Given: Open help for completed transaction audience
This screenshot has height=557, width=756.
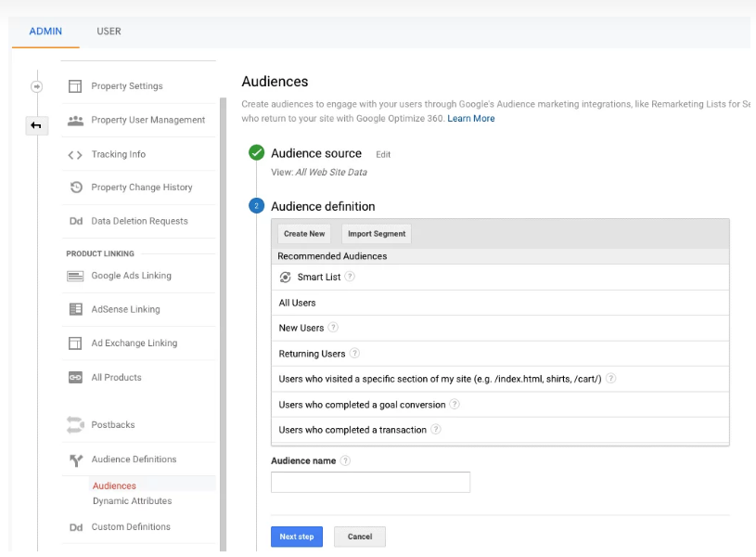Looking at the screenshot, I should pyautogui.click(x=436, y=429).
